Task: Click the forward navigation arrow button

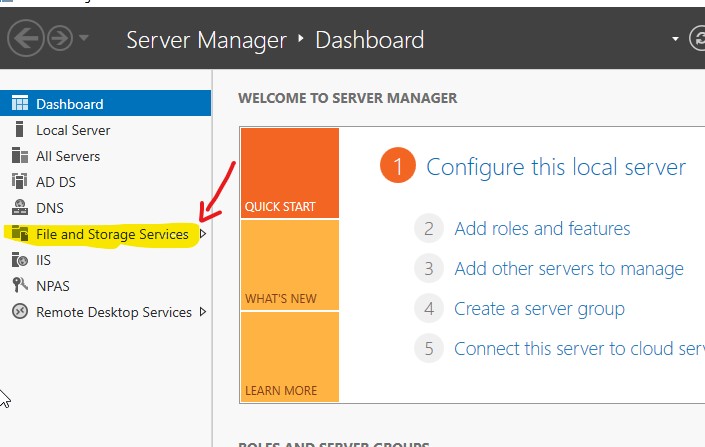Action: click(x=60, y=38)
